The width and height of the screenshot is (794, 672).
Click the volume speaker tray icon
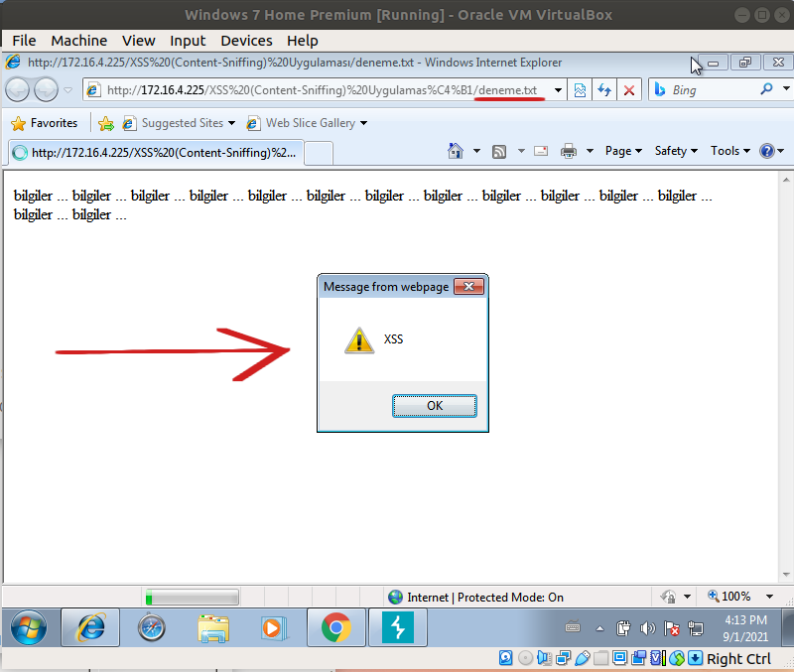point(648,629)
